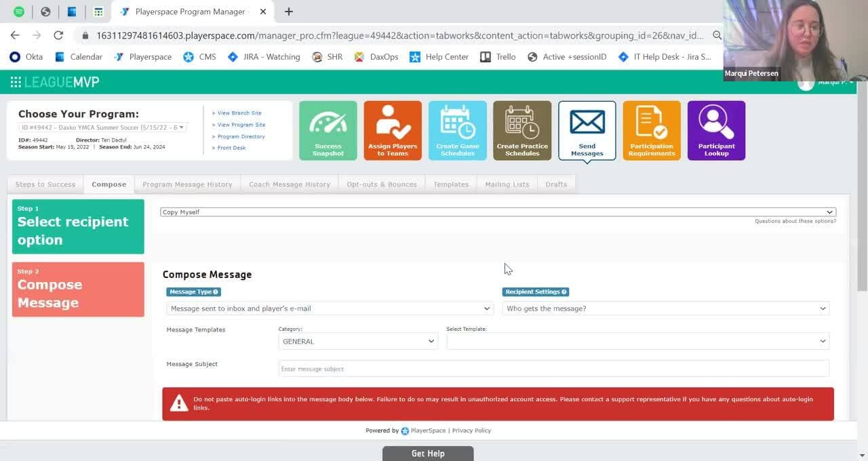Switch to the Templates tab

(451, 184)
